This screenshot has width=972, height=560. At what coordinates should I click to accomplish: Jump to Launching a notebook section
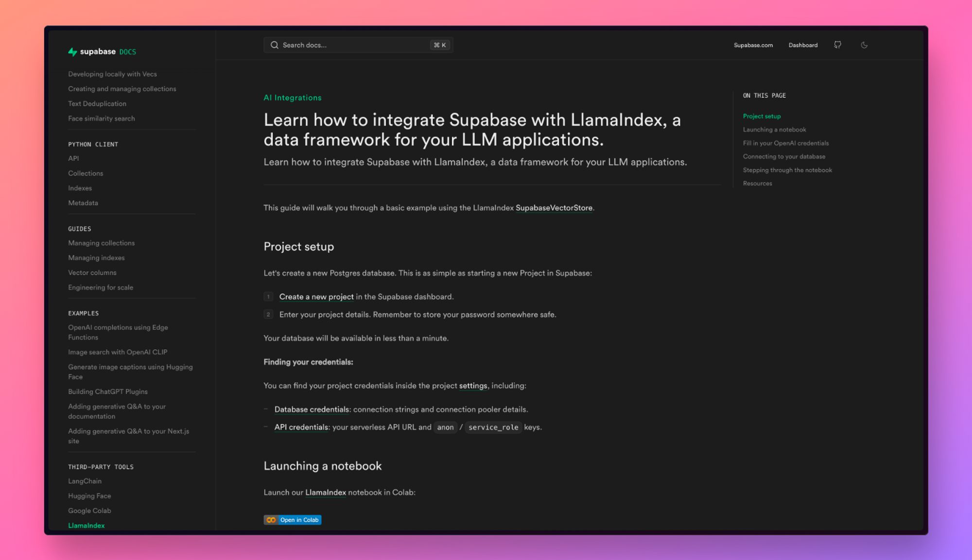774,130
